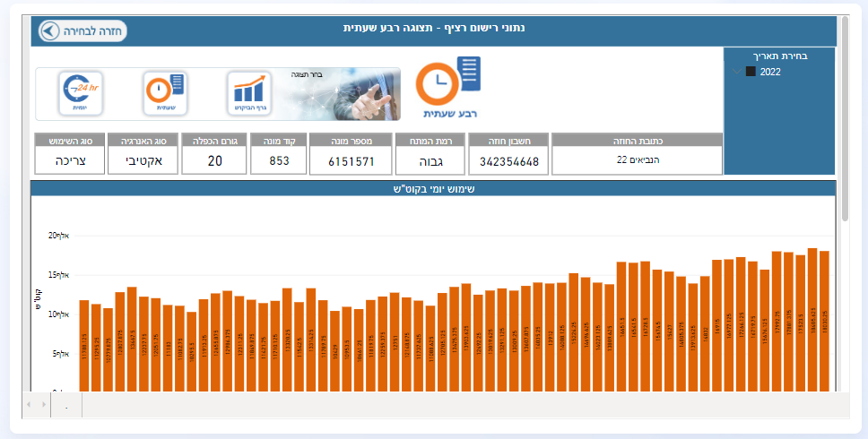The image size is (868, 439).
Task: Click the בחירת תאריך slicer header
Action: pos(778,56)
